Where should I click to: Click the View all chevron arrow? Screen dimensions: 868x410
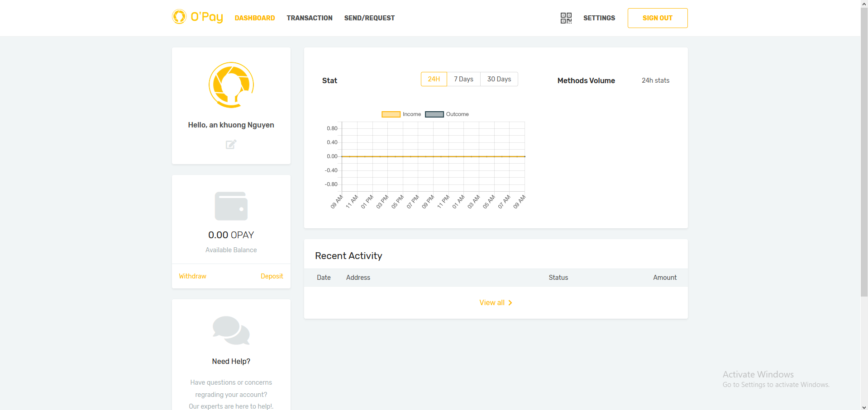click(510, 303)
